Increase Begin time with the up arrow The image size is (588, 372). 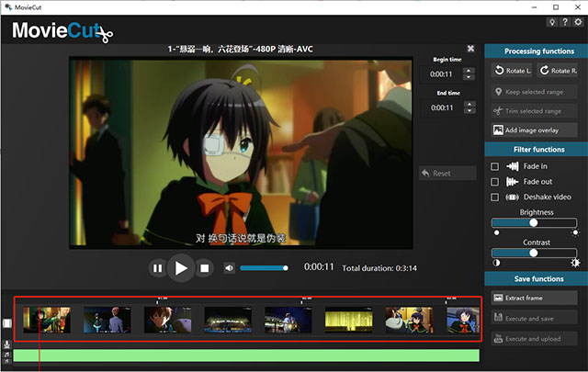click(469, 71)
